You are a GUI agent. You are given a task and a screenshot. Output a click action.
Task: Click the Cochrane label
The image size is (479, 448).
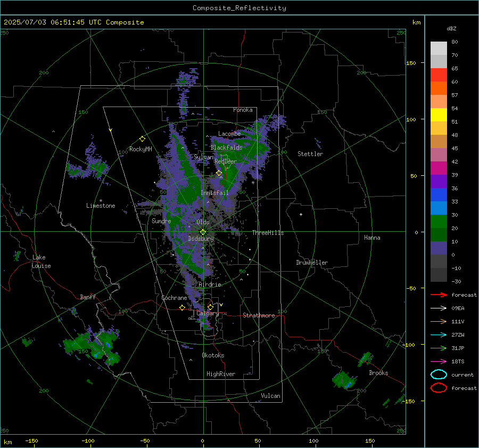174,298
